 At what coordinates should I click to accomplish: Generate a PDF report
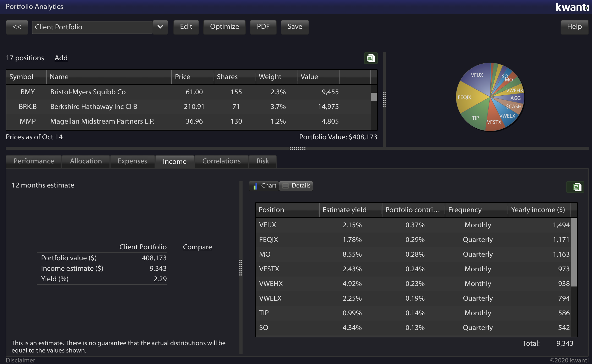click(x=263, y=27)
